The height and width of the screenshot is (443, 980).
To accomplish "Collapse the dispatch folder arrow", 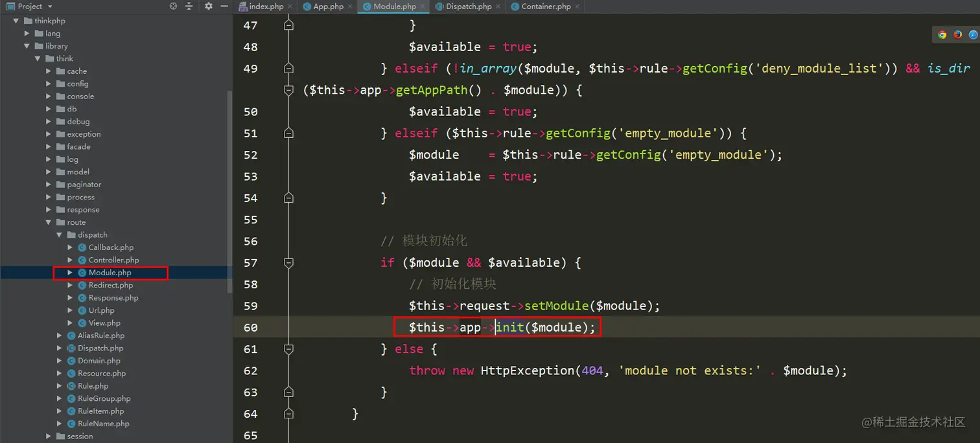I will coord(60,235).
